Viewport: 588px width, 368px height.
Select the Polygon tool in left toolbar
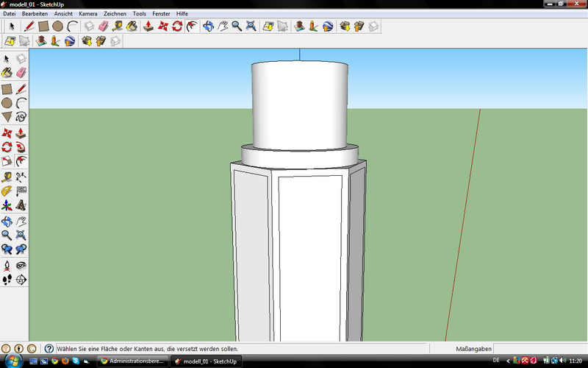tap(7, 117)
